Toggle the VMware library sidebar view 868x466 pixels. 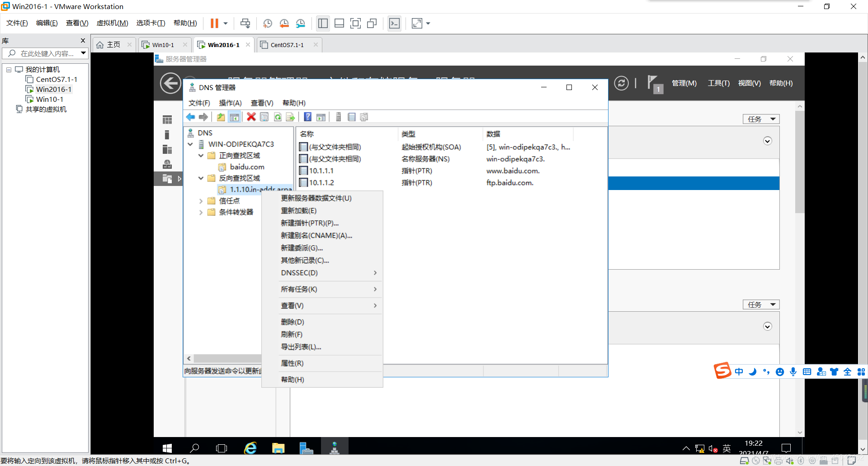point(323,23)
